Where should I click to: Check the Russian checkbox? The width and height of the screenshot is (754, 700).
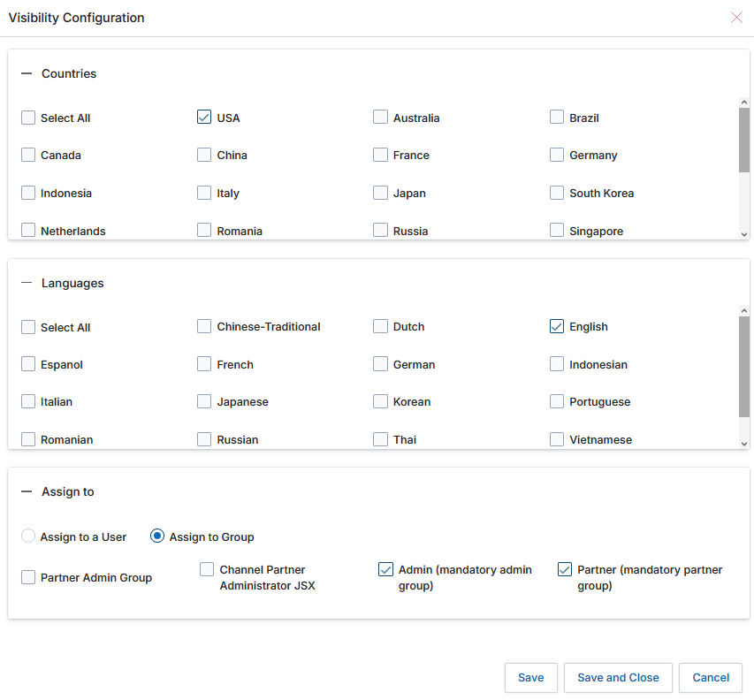click(204, 439)
